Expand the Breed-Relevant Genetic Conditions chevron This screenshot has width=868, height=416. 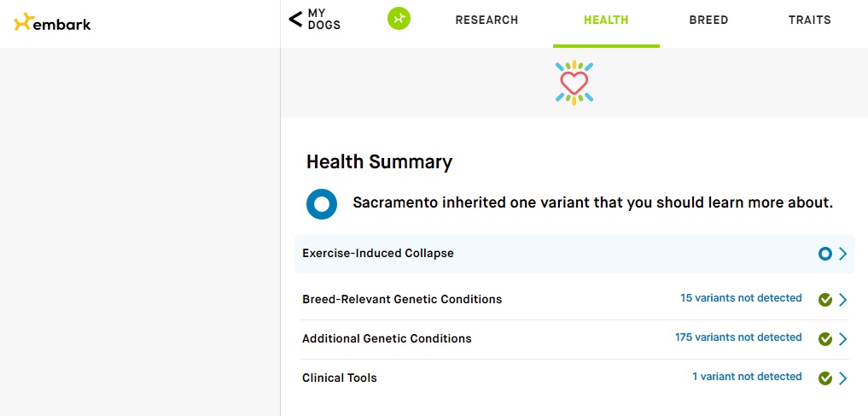click(x=842, y=300)
